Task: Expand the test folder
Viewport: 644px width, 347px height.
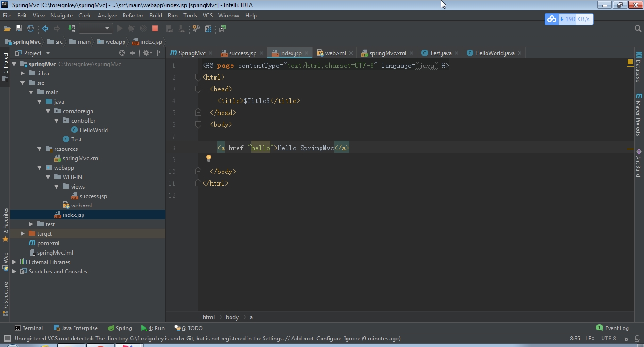Action: (31, 224)
